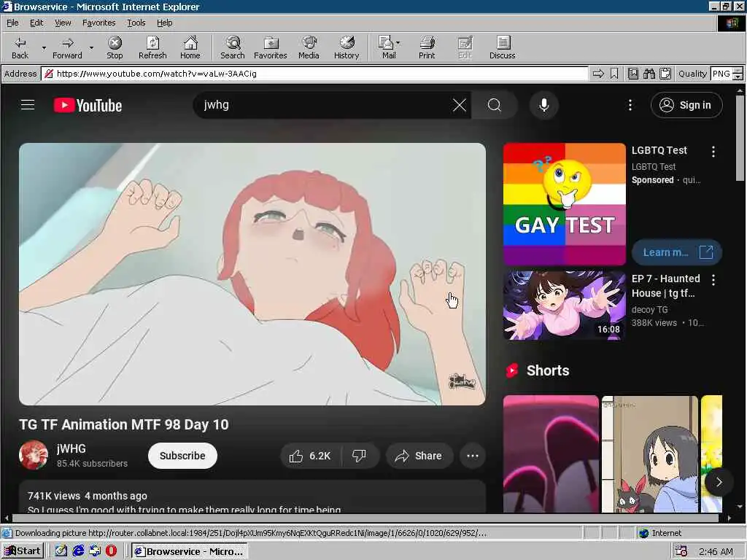Show browsing History from the toolbar
Viewport: 747px width, 560px height.
(347, 48)
